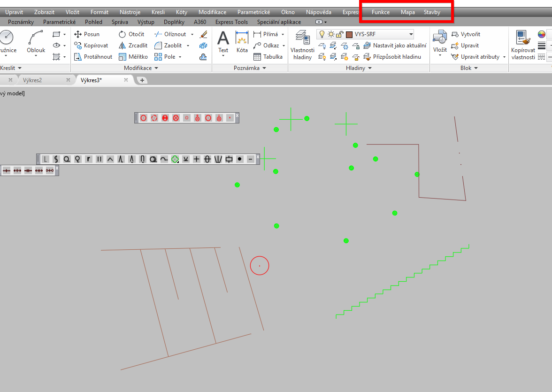
Task: Insert a table with Tabulka
Action: point(268,57)
